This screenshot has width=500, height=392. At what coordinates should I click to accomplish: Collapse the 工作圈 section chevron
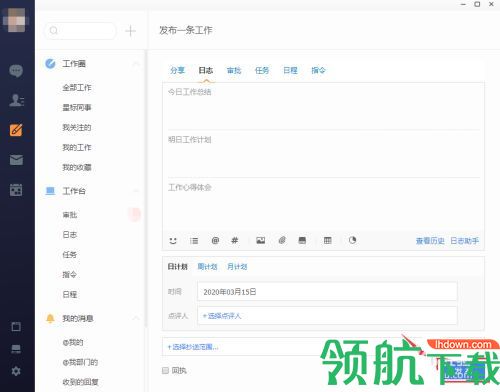pyautogui.click(x=136, y=64)
